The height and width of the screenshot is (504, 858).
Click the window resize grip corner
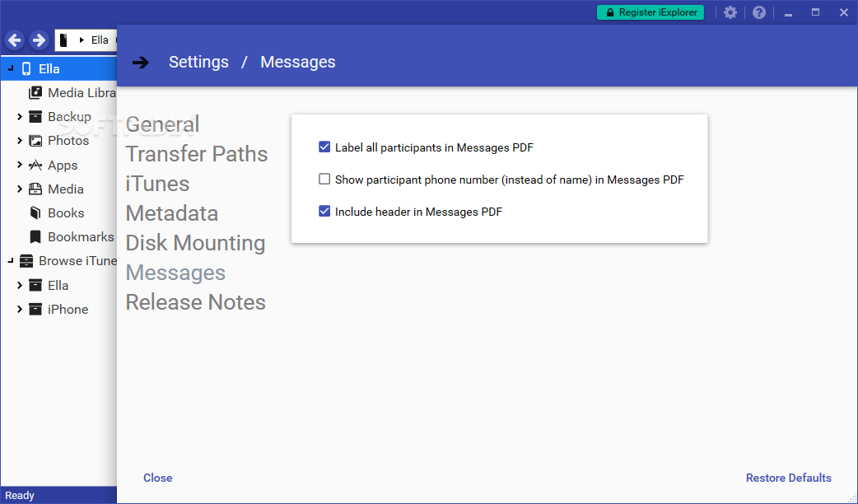[852, 498]
